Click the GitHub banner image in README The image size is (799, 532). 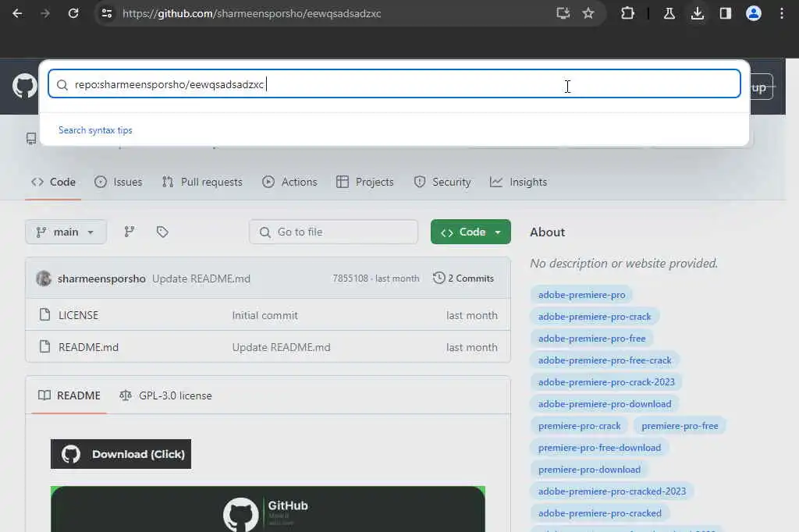pos(268,509)
